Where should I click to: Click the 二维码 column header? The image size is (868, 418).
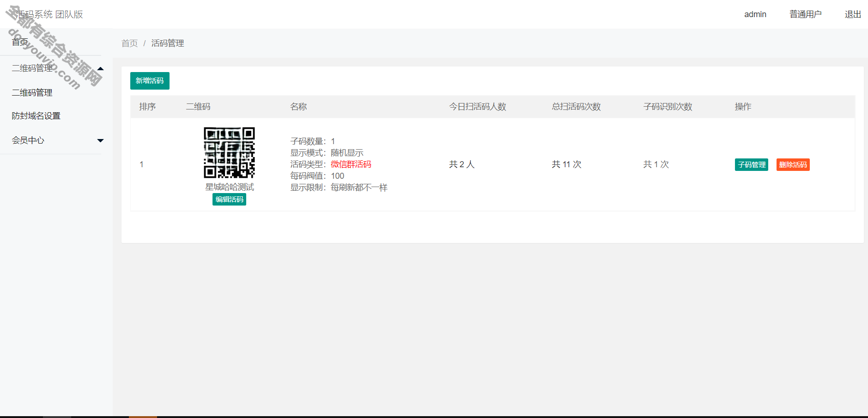(198, 107)
